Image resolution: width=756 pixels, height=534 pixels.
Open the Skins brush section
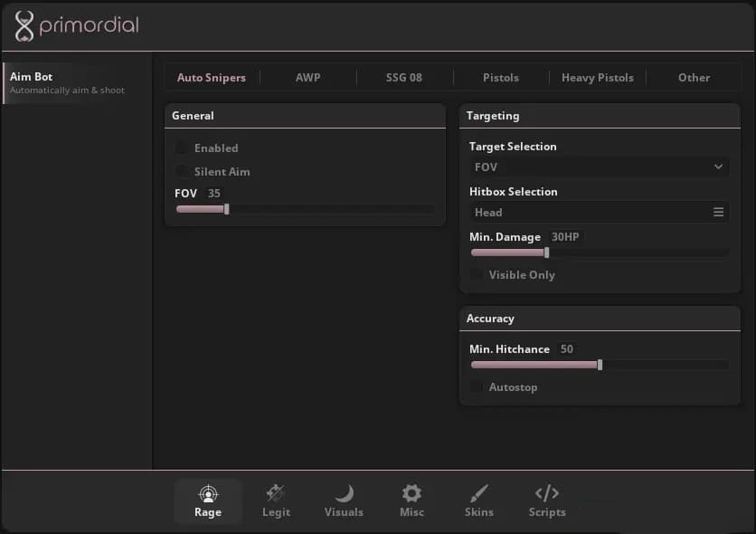pos(478,501)
